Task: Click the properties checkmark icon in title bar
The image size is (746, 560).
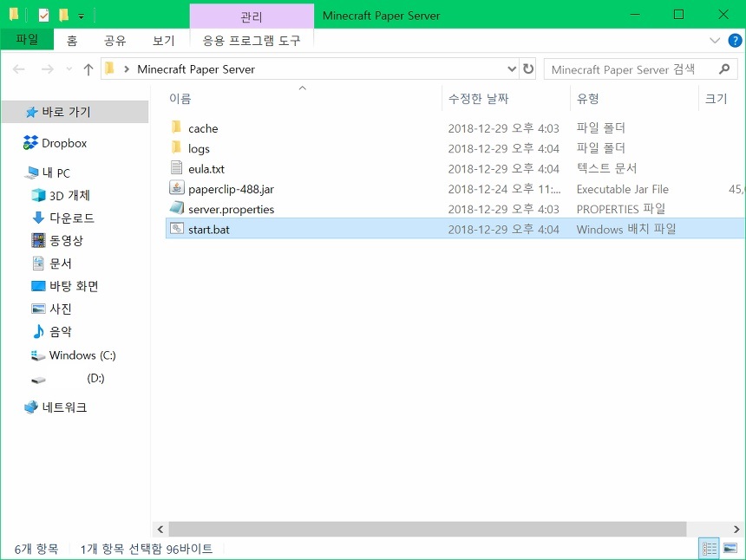Action: click(43, 16)
